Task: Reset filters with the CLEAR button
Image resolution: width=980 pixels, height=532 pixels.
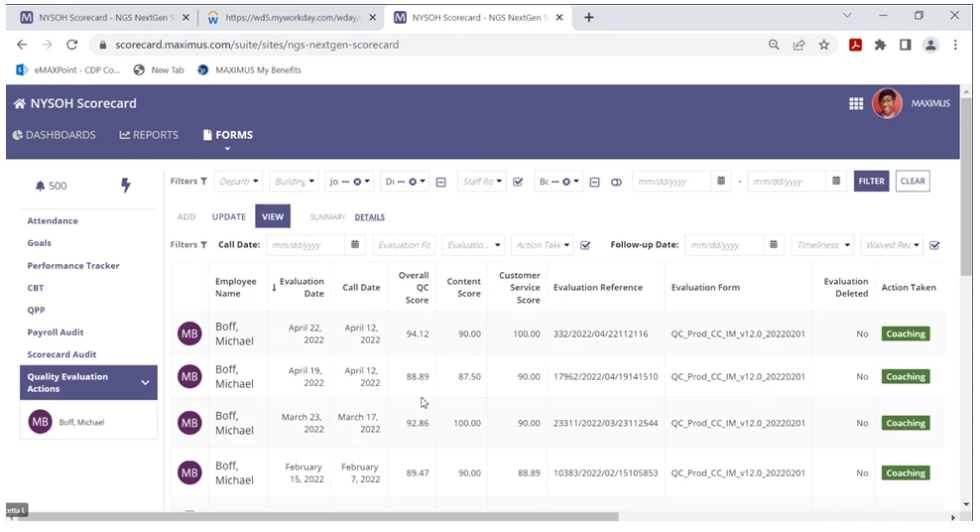Action: [x=913, y=182]
